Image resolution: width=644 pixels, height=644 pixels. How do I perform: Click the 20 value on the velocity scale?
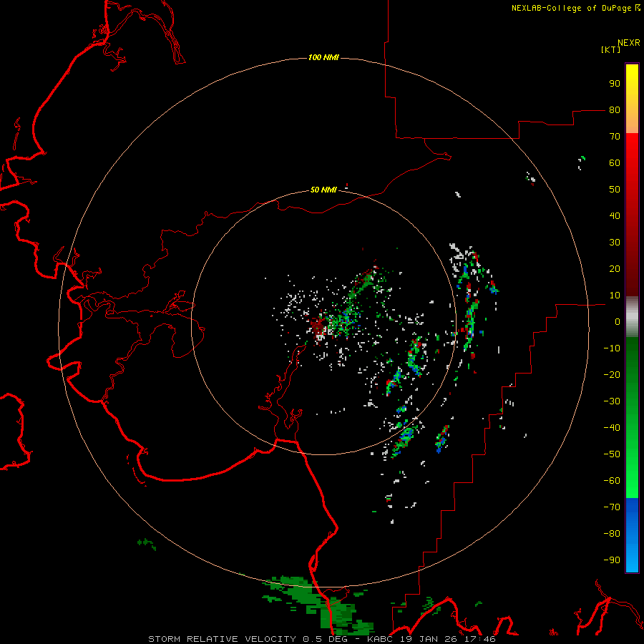pos(615,268)
